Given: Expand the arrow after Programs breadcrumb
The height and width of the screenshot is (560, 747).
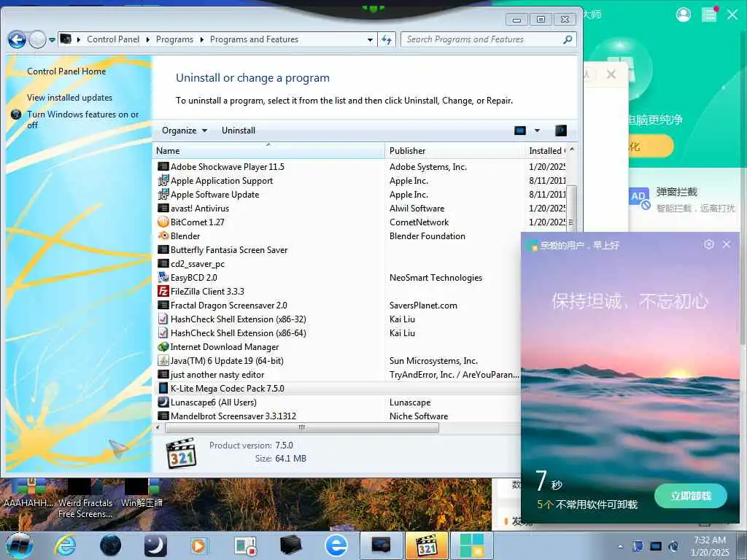Looking at the screenshot, I should pyautogui.click(x=202, y=39).
